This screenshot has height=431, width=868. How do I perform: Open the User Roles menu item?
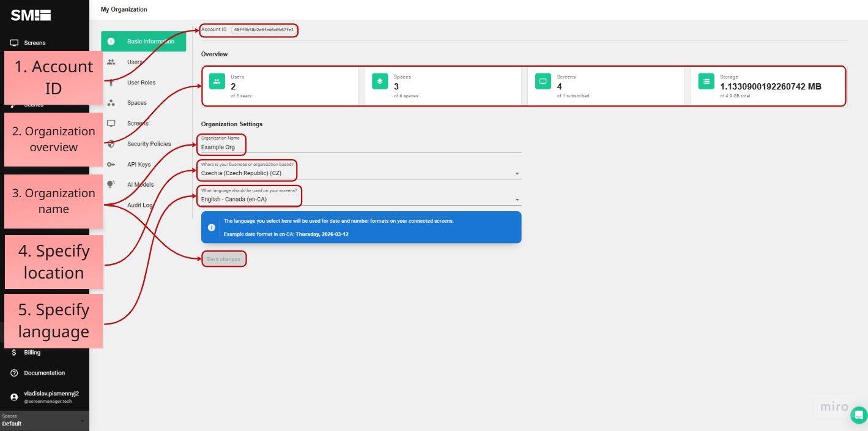141,83
